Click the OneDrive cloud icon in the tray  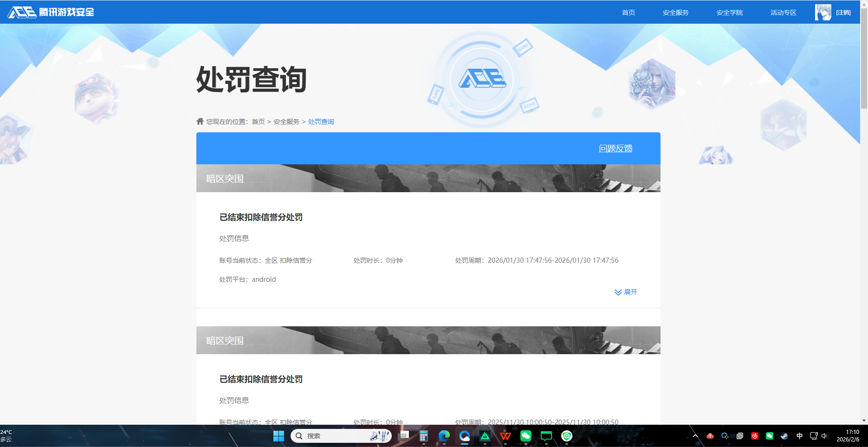(x=710, y=436)
